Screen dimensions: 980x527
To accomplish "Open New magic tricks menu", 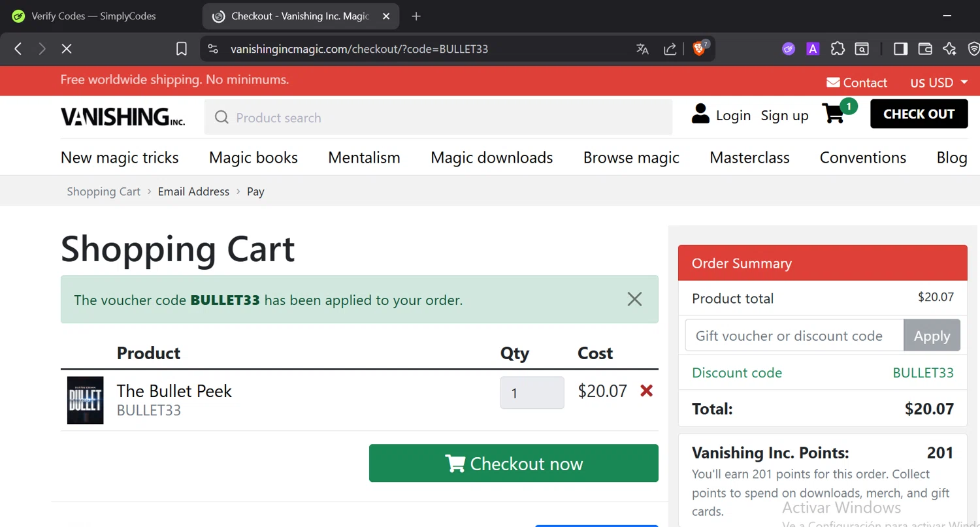I will (x=120, y=158).
